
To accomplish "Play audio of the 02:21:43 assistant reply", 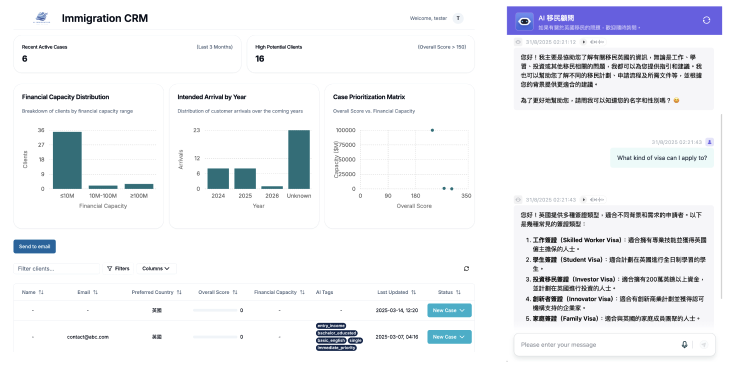I will 584,199.
